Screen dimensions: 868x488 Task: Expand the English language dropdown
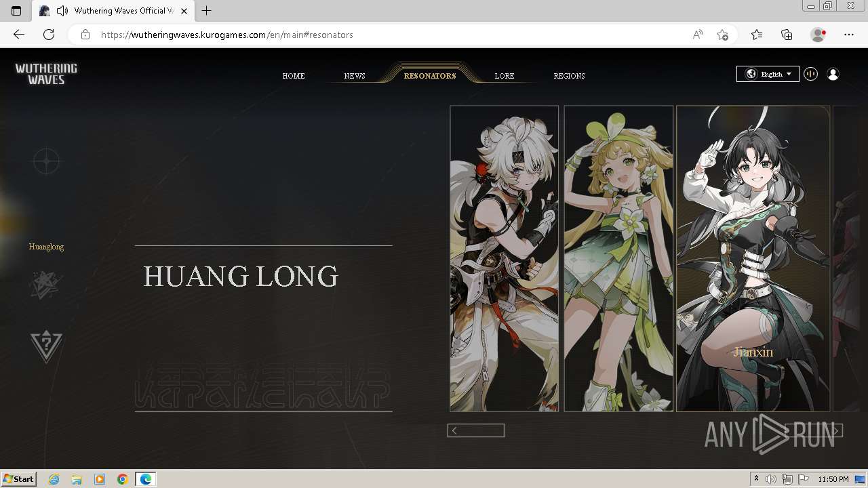pyautogui.click(x=768, y=74)
